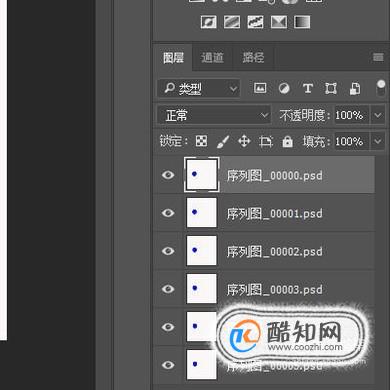Filter layers by pixel layer icon
Screen dimensions: 390x390
coord(260,88)
